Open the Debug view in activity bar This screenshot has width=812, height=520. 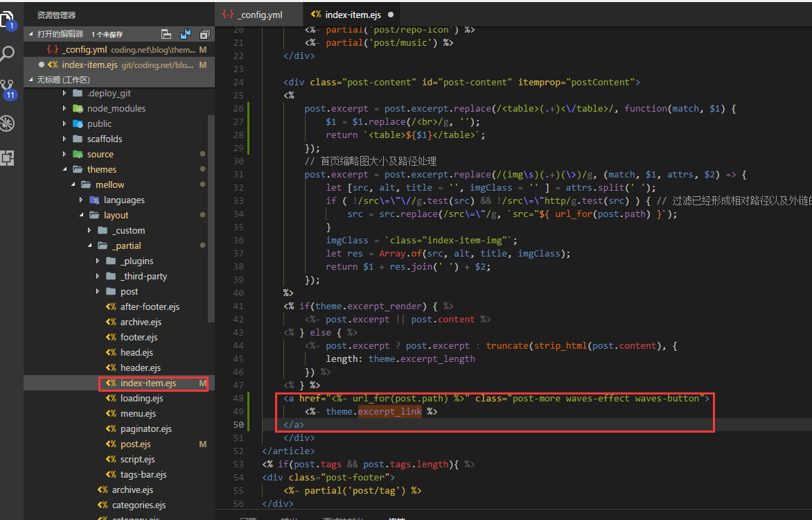(x=8, y=123)
